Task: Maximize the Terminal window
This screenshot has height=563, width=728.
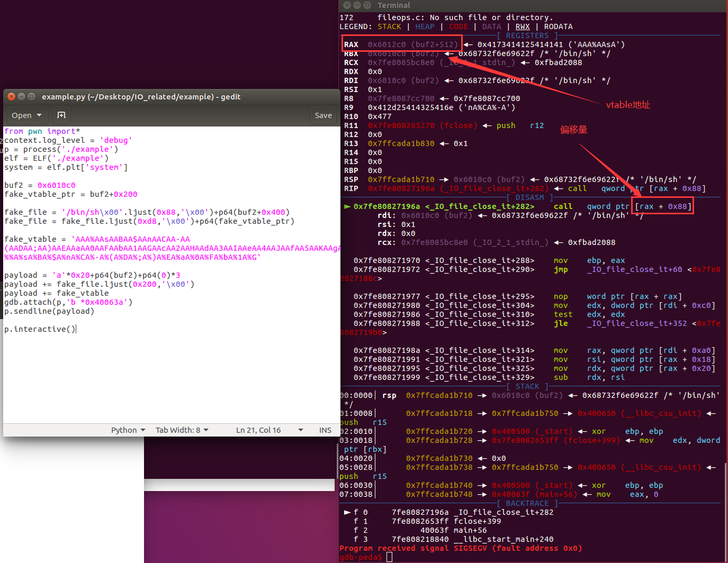Action: point(367,5)
